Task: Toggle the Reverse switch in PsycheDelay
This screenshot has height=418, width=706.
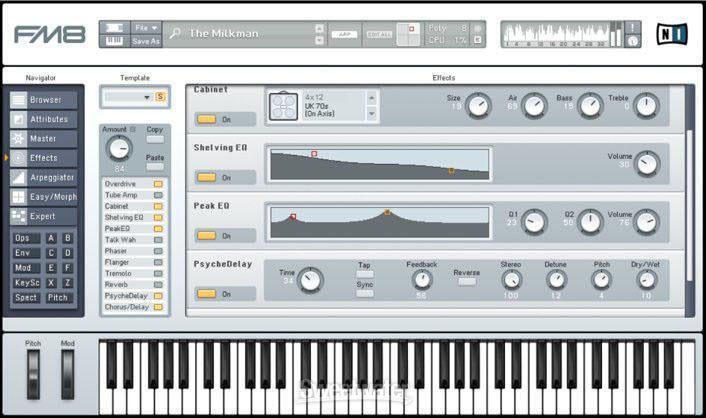Action: click(467, 282)
